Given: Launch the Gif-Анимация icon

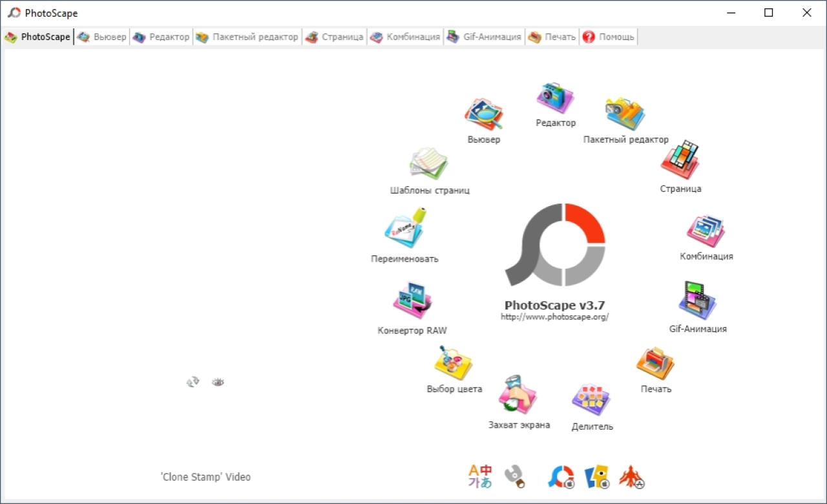Looking at the screenshot, I should 698,300.
